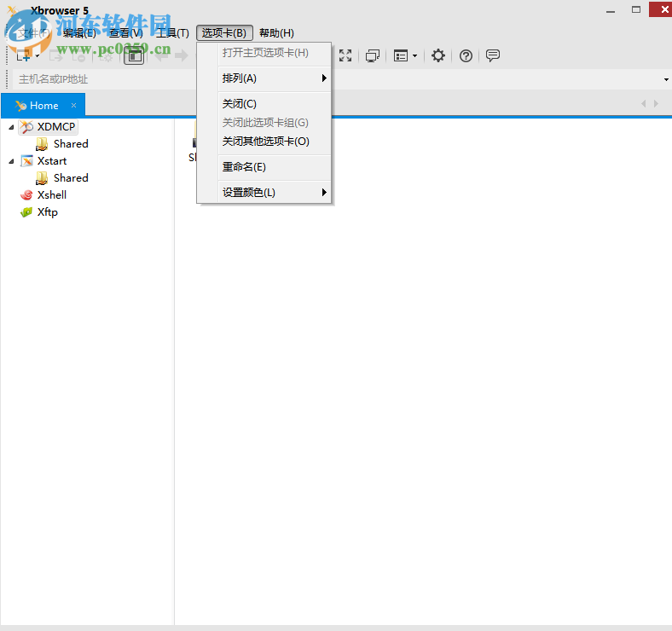
Task: Open the 帮助(H) menu
Action: (277, 33)
